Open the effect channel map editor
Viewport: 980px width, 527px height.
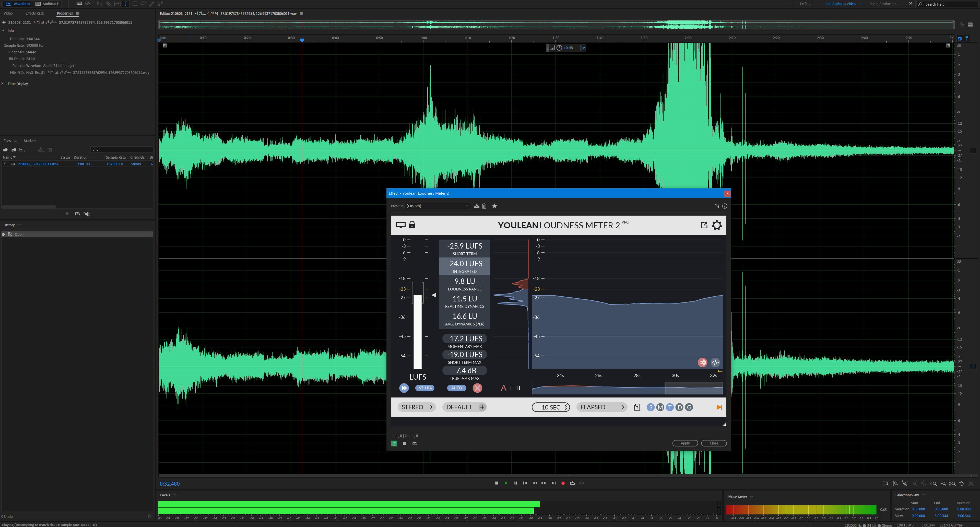pos(717,206)
